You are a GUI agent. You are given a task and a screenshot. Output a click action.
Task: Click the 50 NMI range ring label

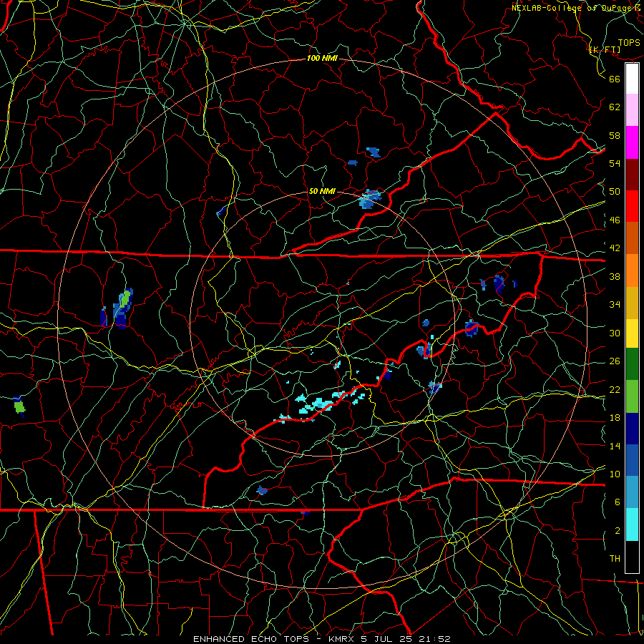pos(322,191)
